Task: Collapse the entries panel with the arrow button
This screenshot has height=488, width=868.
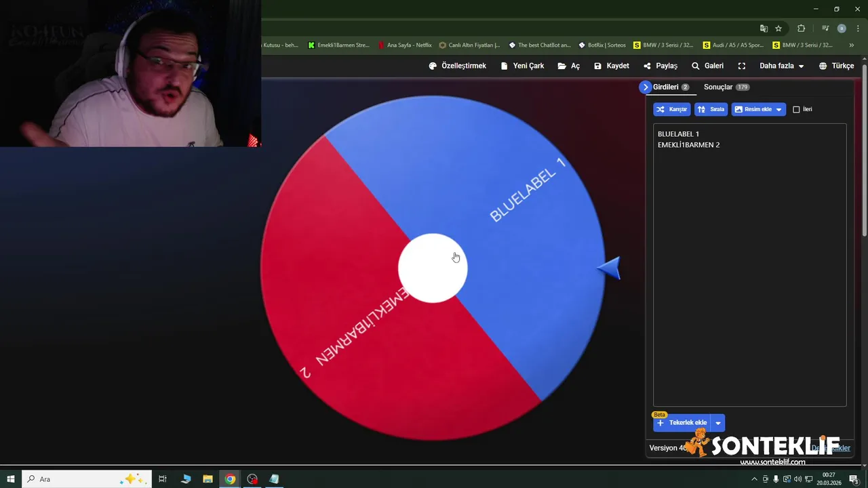Action: (x=645, y=87)
